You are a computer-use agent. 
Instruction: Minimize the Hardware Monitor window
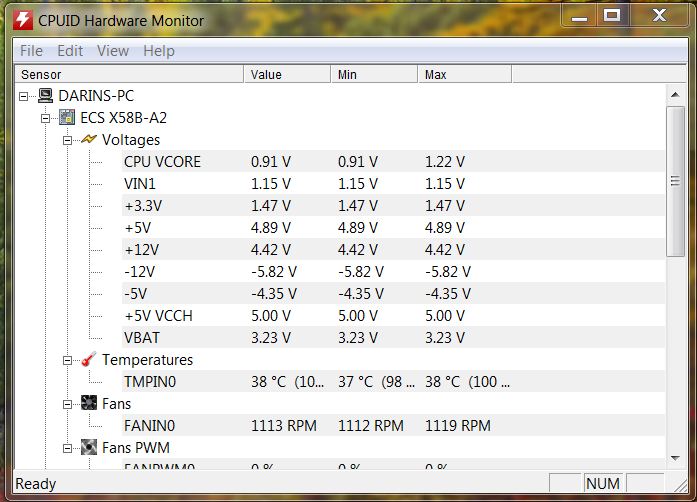[x=580, y=16]
